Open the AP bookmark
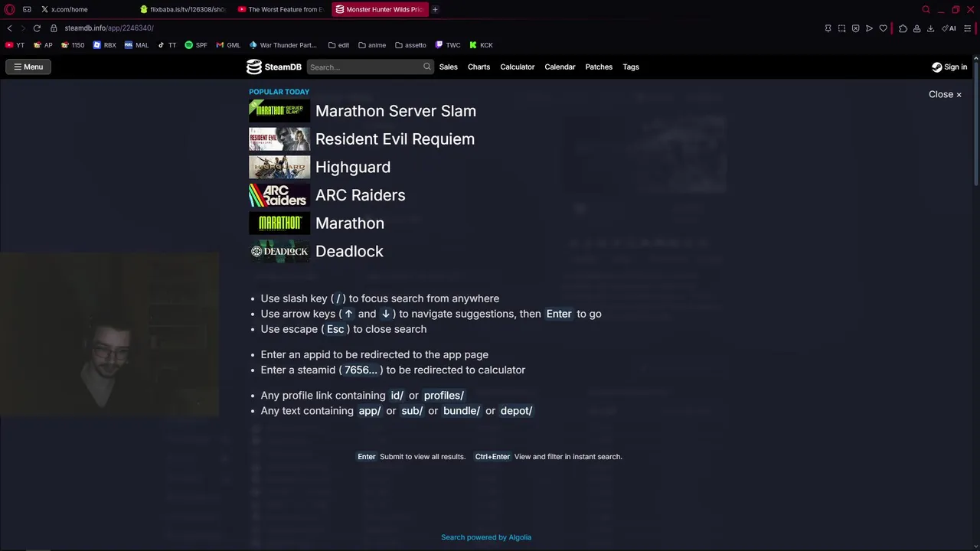The width and height of the screenshot is (980, 551). (x=43, y=45)
